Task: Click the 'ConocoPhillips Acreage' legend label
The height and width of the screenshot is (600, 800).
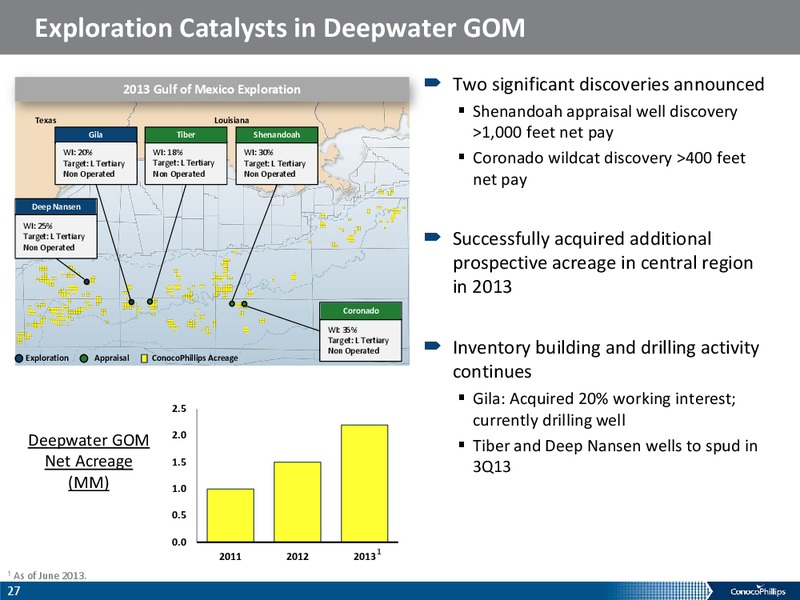Action: (195, 358)
